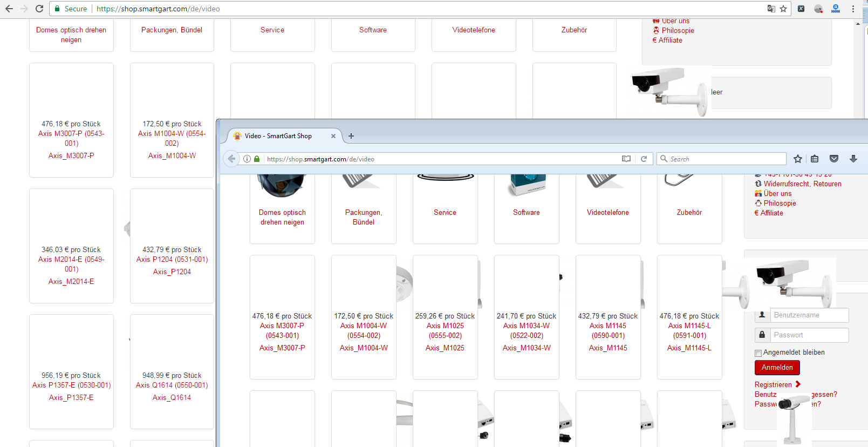Open Chrome's three-dot menu
868x447 pixels.
click(x=853, y=9)
